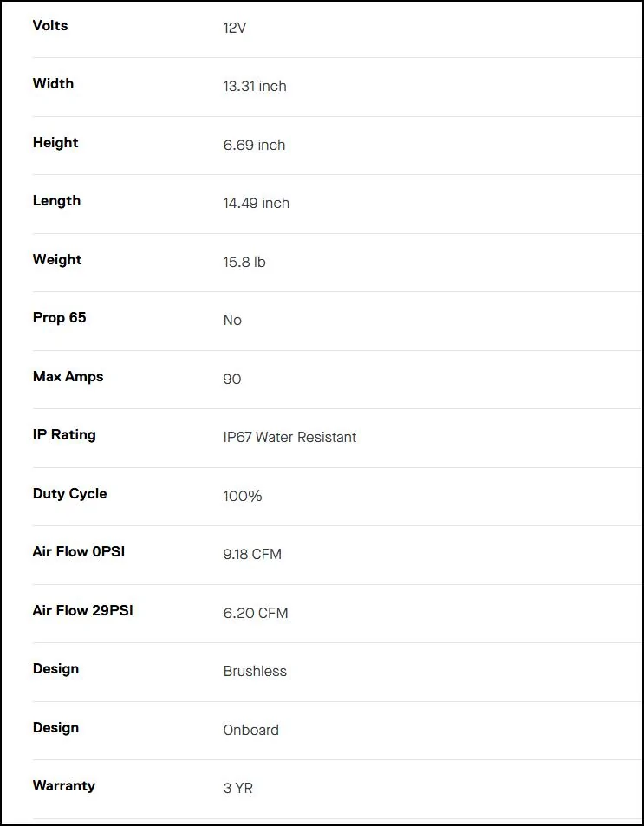The image size is (644, 826).
Task: Click the IP67 Water Resistant text
Action: tap(289, 437)
